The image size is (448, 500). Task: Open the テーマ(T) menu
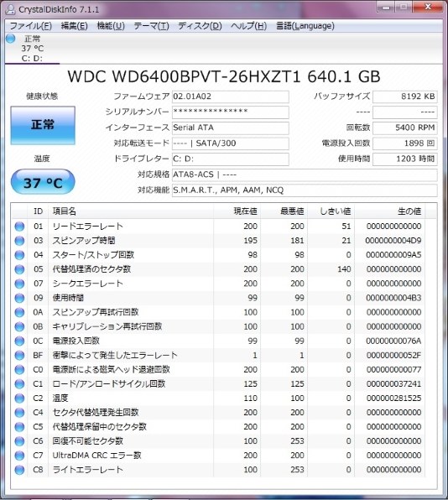click(x=151, y=26)
